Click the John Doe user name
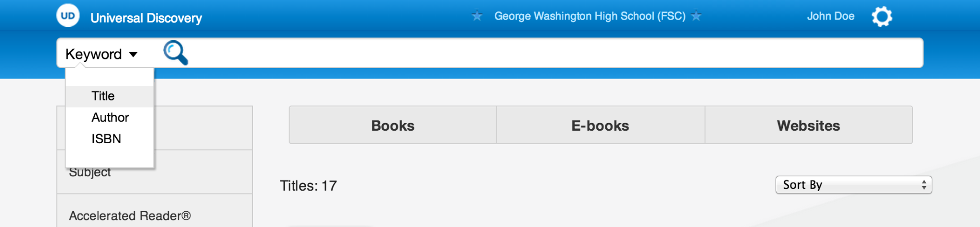The width and height of the screenshot is (980, 227). pos(831,16)
